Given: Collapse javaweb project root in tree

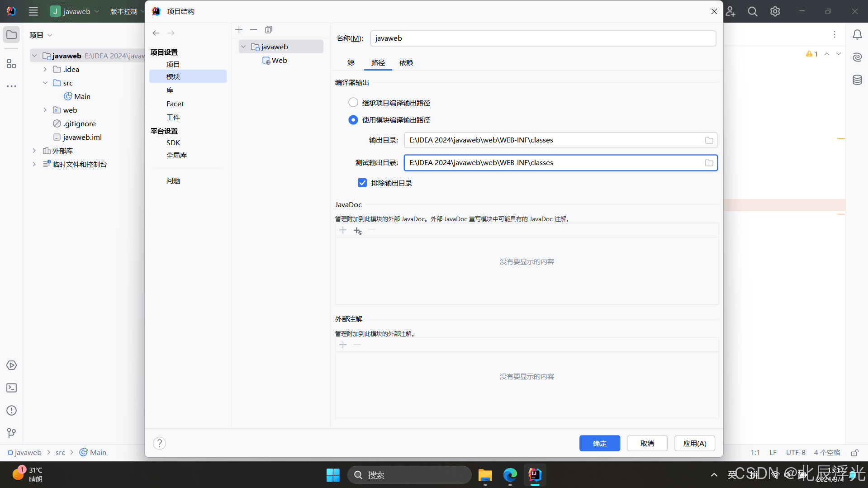Looking at the screenshot, I should tap(34, 56).
